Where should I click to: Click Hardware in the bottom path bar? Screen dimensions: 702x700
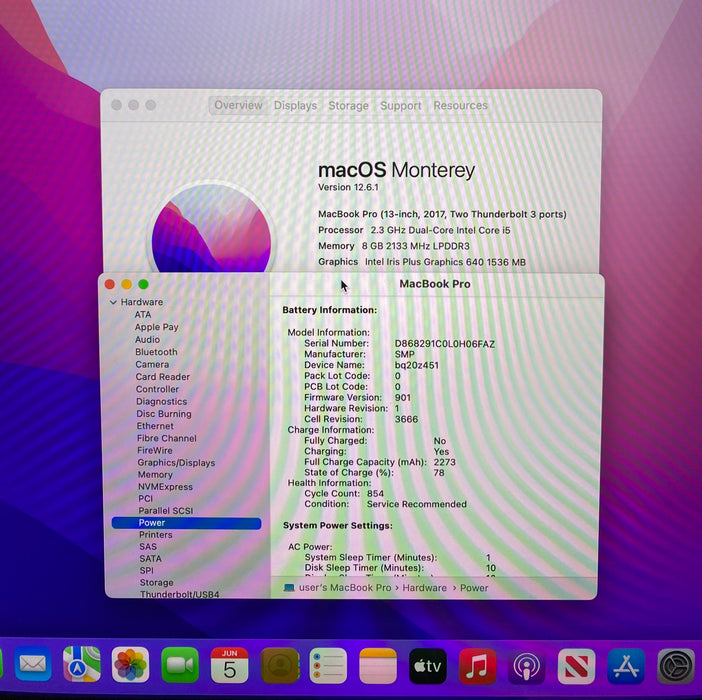(x=424, y=588)
